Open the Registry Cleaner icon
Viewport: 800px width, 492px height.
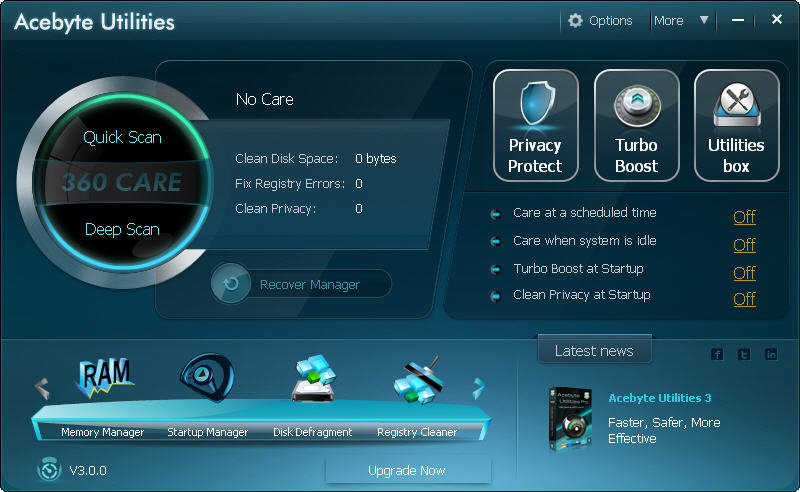[418, 380]
